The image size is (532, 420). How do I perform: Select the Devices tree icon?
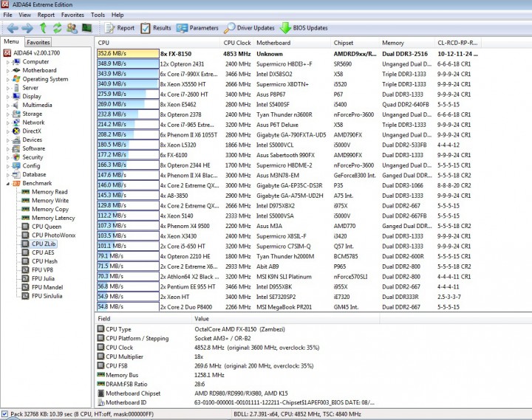tap(16, 140)
